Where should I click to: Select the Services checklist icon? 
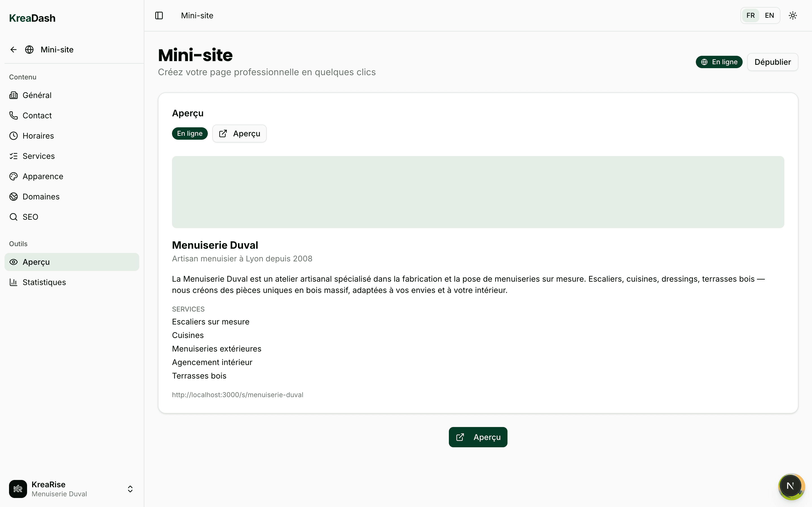14,156
